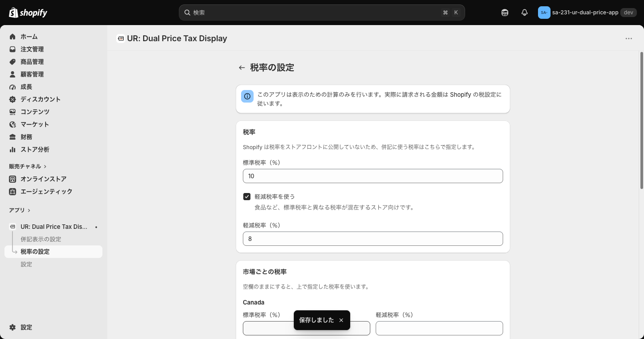The height and width of the screenshot is (339, 644).
Task: Click the settings gear icon at sidebar bottom
Action: click(x=13, y=327)
